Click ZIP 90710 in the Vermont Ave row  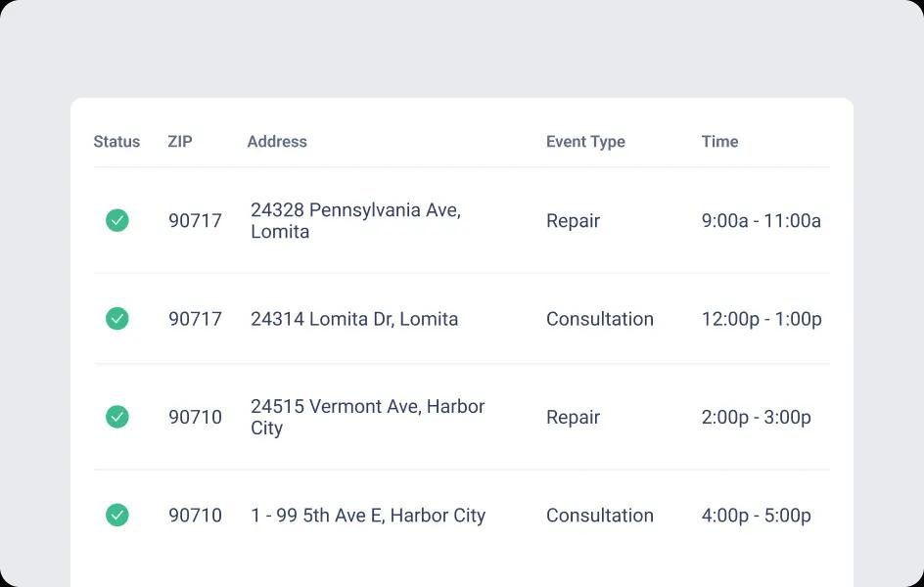[195, 417]
